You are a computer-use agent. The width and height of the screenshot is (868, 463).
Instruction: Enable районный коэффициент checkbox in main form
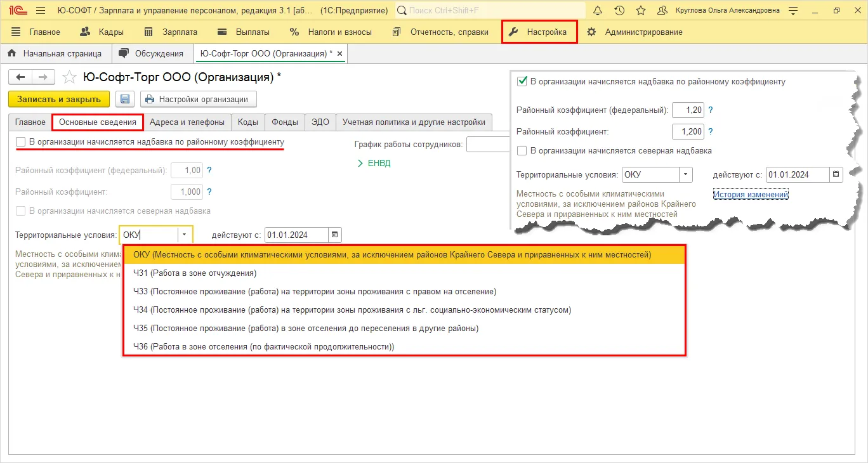pyautogui.click(x=21, y=142)
